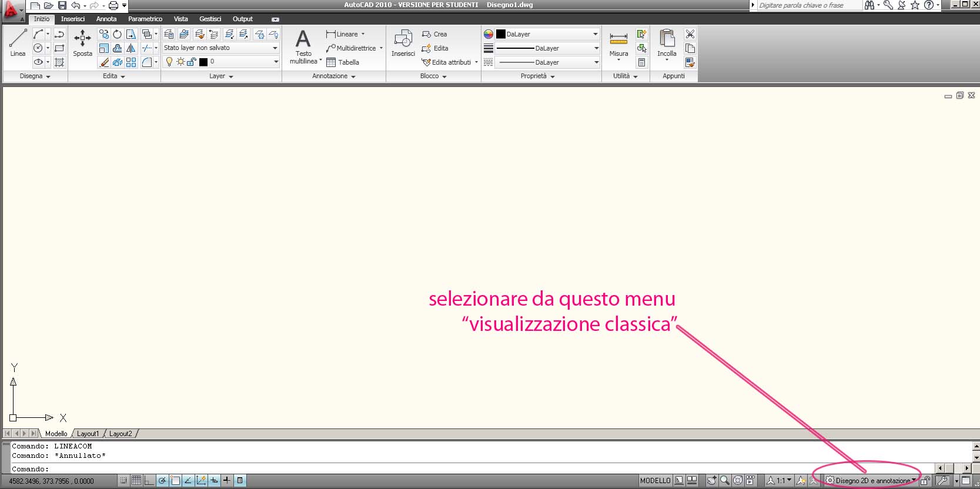The image size is (980, 489).
Task: Switch to the Annota ribbon tab
Action: coord(106,19)
